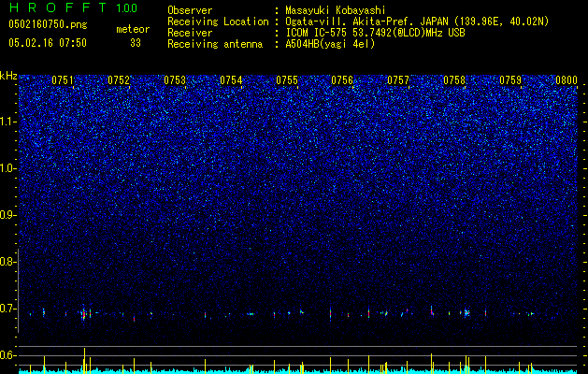Click the 1.0 kHz axis label

point(8,168)
